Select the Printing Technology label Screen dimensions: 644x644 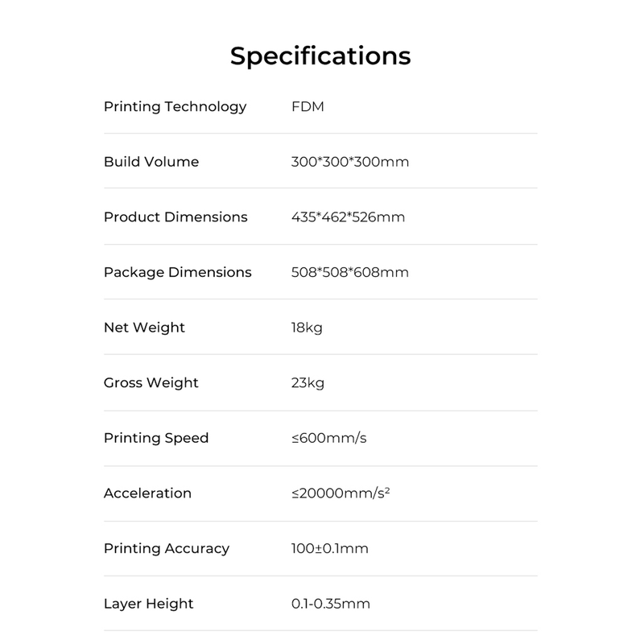click(175, 107)
